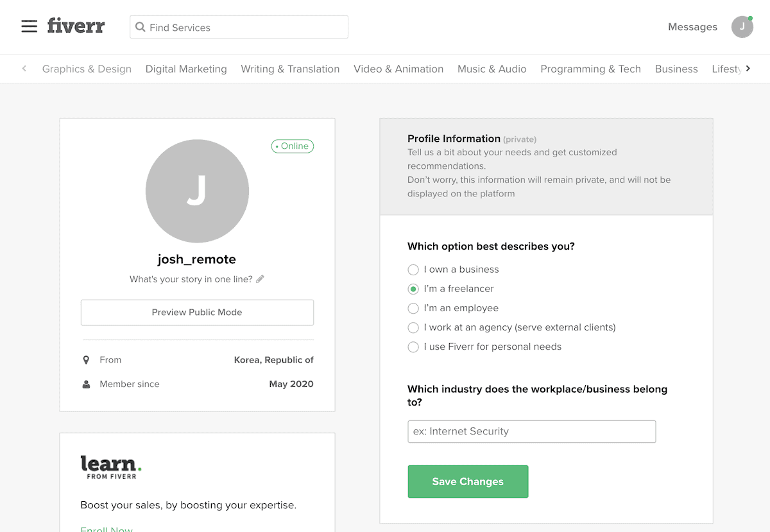The image size is (770, 532).
Task: Move category bar left with the arrow
Action: 24,69
